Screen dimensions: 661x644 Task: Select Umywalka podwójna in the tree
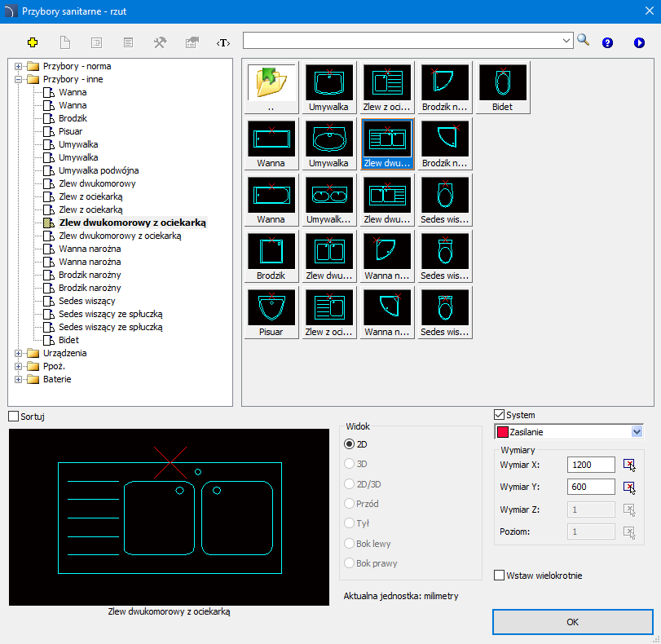click(99, 170)
